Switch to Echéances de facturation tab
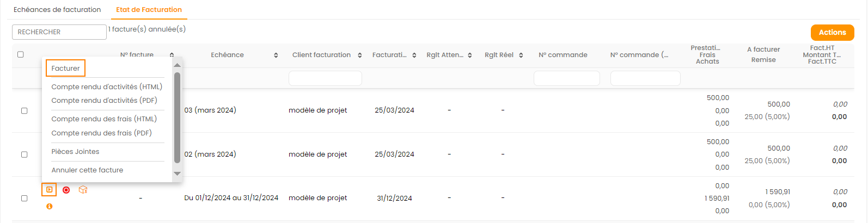Image resolution: width=868 pixels, height=223 pixels. pos(57,10)
